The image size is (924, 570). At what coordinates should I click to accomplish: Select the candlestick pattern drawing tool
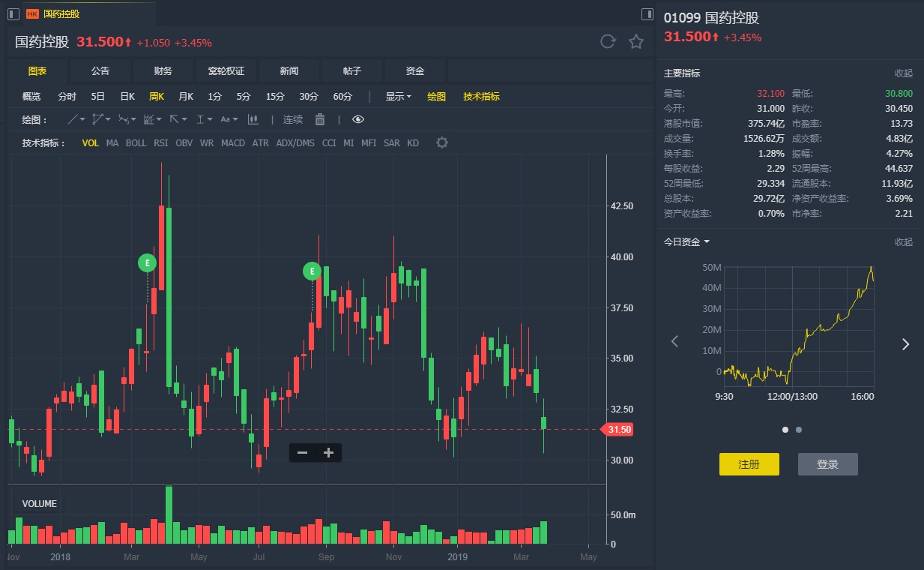pos(253,119)
